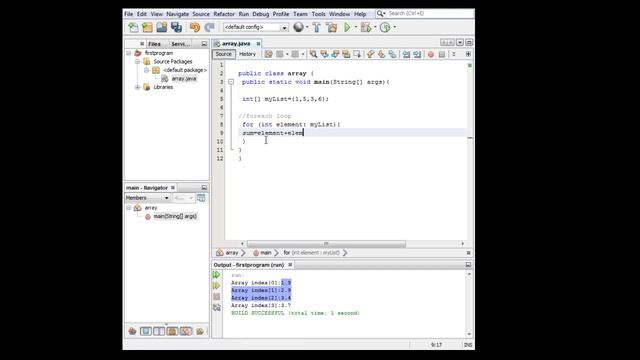Switch to editor Source view
This screenshot has height=360, width=640.
(223, 54)
